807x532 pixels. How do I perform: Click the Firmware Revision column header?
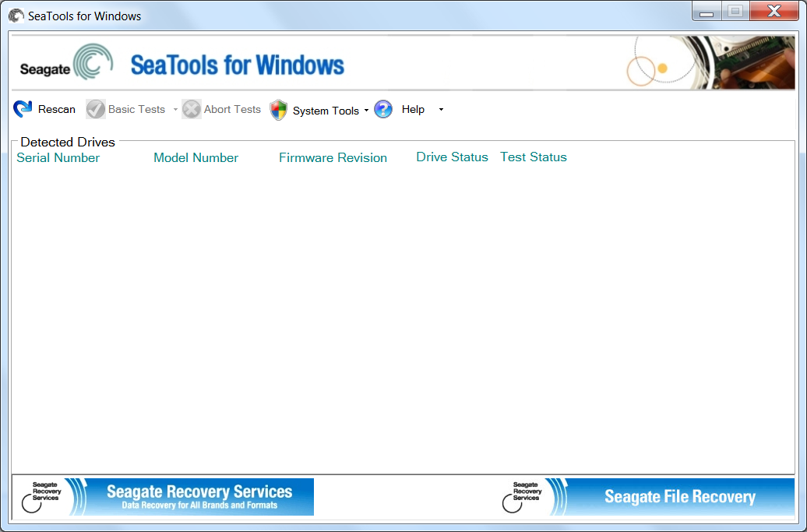pyautogui.click(x=333, y=157)
